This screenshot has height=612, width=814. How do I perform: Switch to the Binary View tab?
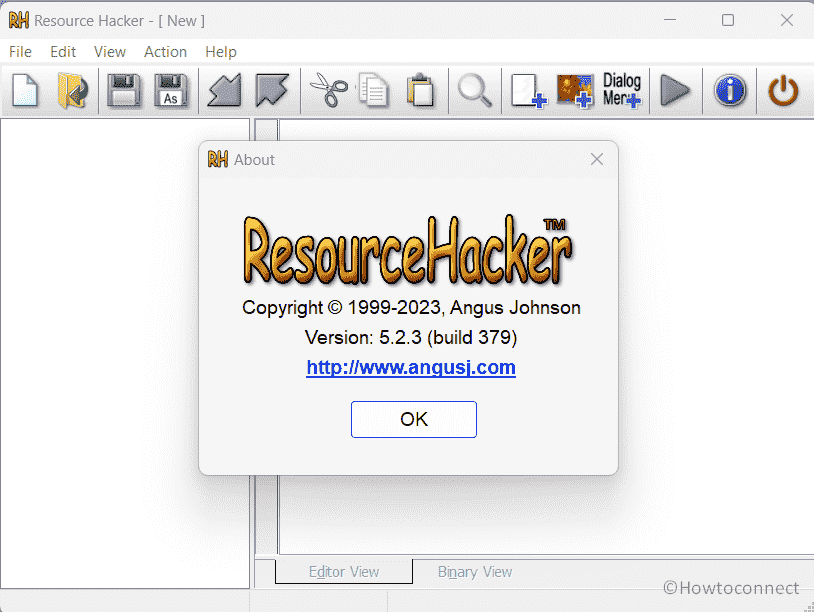(474, 572)
